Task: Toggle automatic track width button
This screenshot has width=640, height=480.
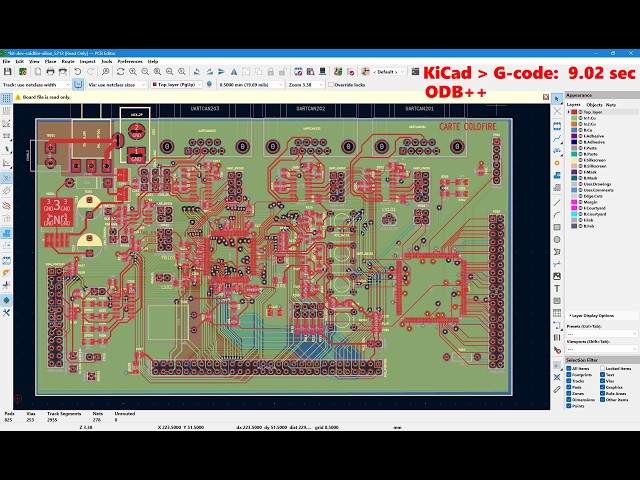Action: [x=78, y=84]
